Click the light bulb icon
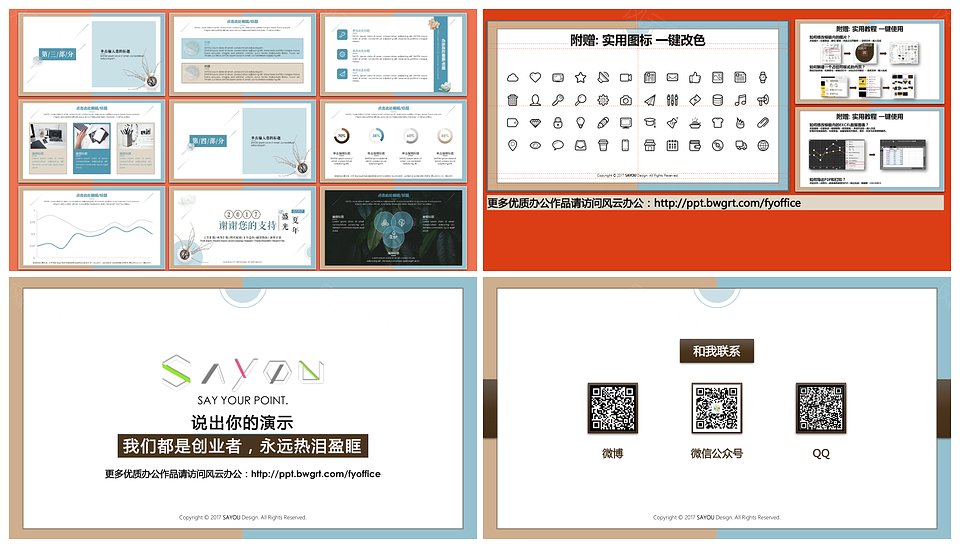The width and height of the screenshot is (960, 548). 580,122
